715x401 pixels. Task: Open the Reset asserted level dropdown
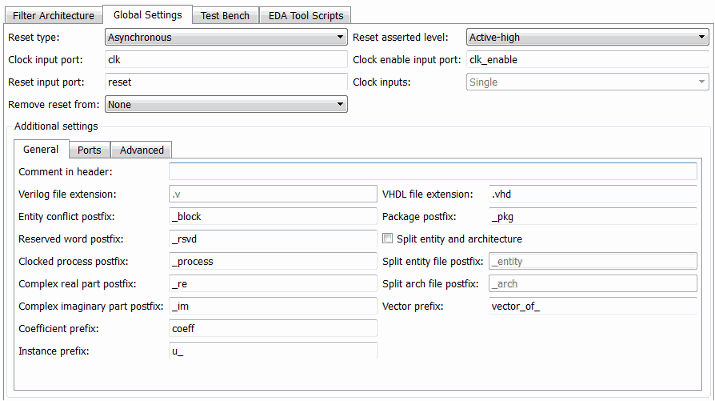(587, 38)
